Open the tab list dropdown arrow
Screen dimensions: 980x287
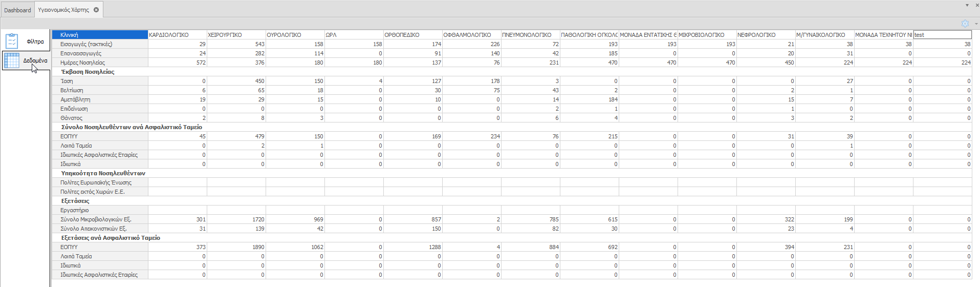pyautogui.click(x=967, y=5)
